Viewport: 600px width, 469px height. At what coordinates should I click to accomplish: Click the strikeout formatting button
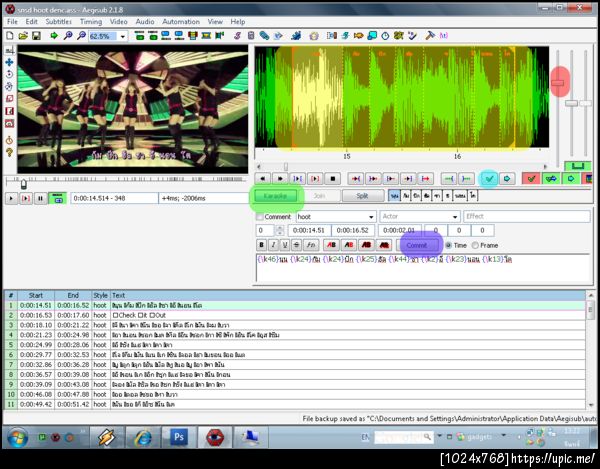[x=296, y=245]
